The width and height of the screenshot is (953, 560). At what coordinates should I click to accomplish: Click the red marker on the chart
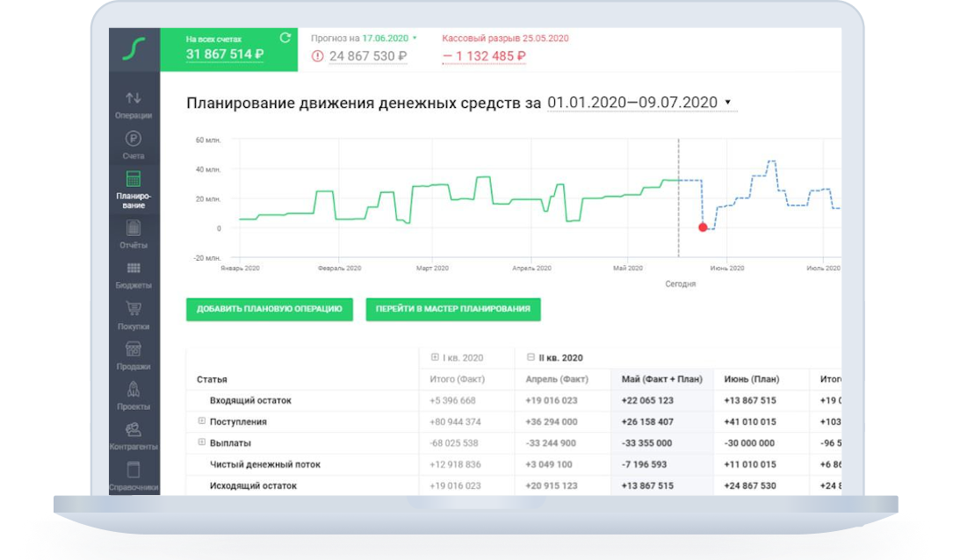[704, 226]
